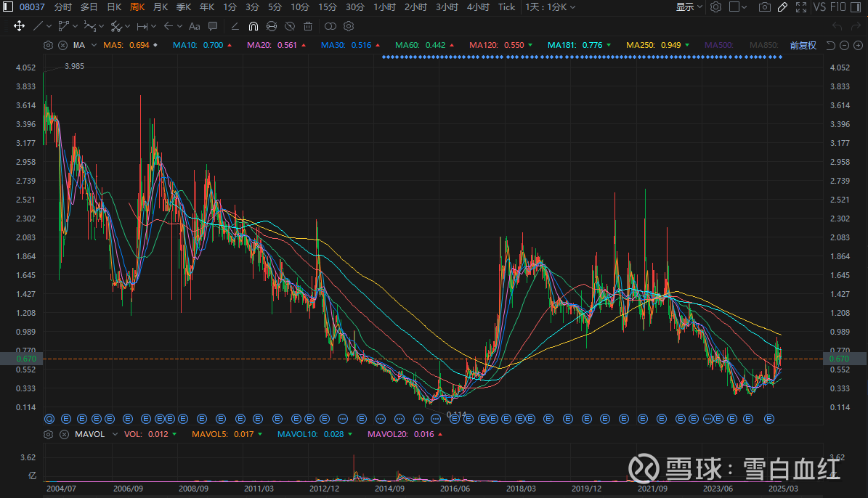
Task: Open the F10 company info
Action: click(x=838, y=7)
